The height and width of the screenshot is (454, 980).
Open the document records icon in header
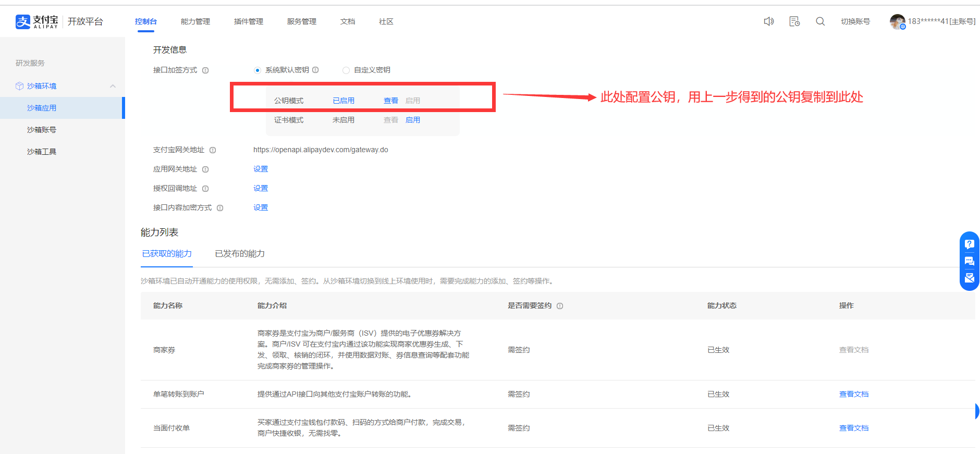794,21
